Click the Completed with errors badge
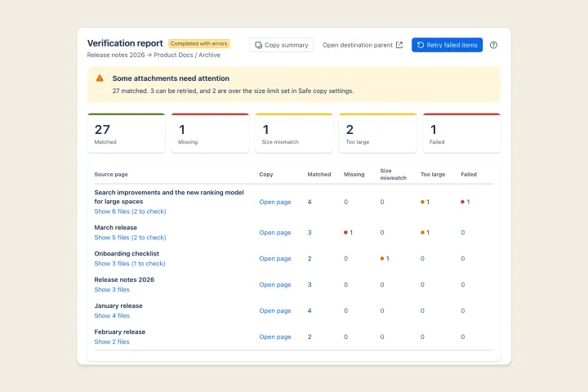Image resolution: width=588 pixels, height=392 pixels. pyautogui.click(x=198, y=43)
